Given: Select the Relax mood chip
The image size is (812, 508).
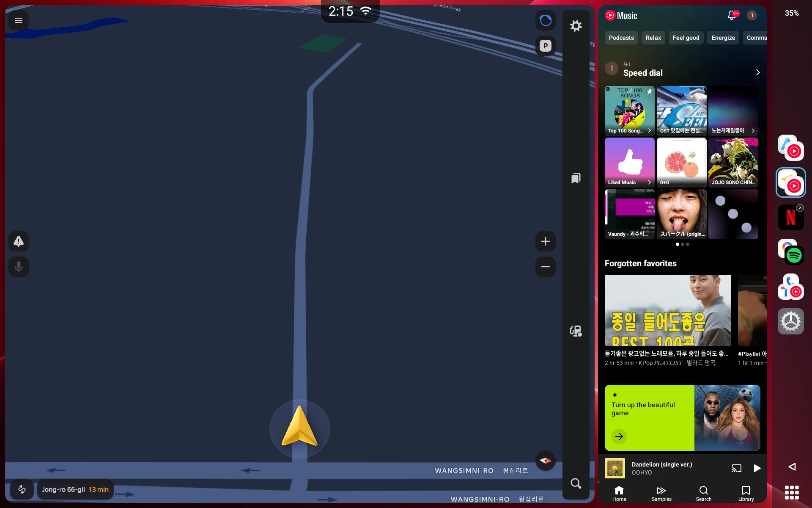Looking at the screenshot, I should (653, 38).
